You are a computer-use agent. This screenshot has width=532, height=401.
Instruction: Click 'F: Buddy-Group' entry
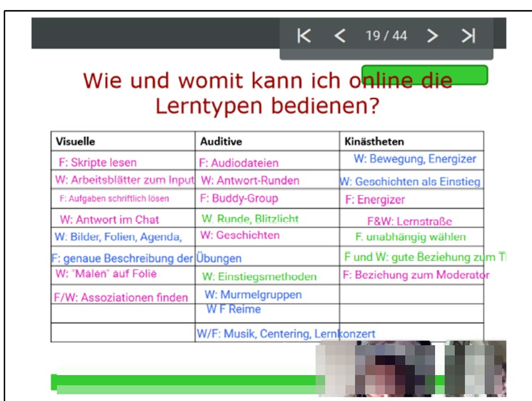click(239, 198)
